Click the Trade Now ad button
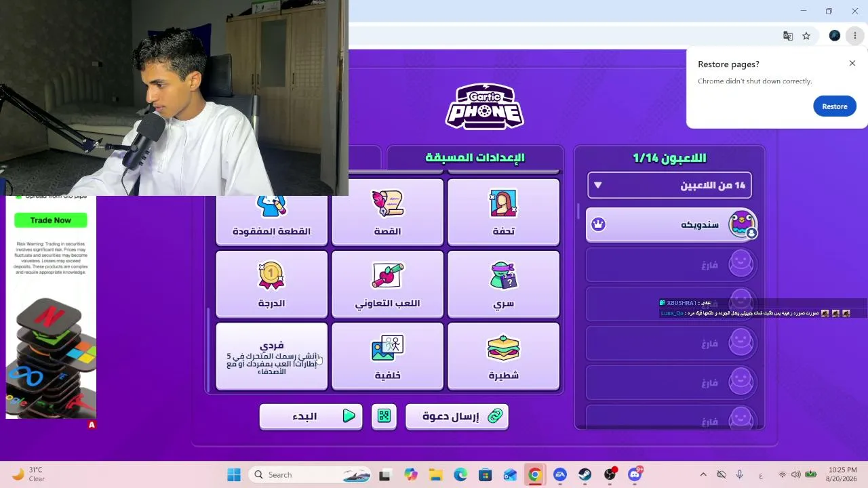Screen dimensions: 868x488 (x=51, y=220)
